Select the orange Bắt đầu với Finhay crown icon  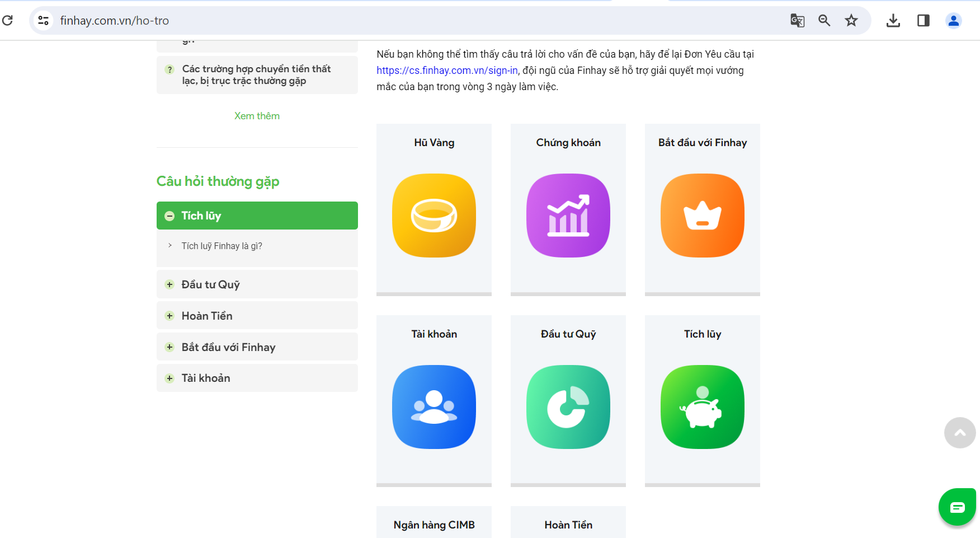pos(703,216)
